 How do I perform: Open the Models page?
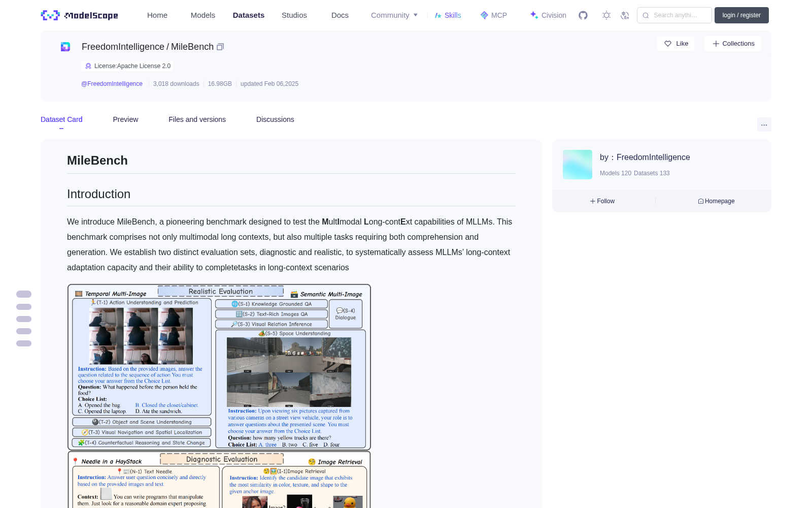coord(203,15)
